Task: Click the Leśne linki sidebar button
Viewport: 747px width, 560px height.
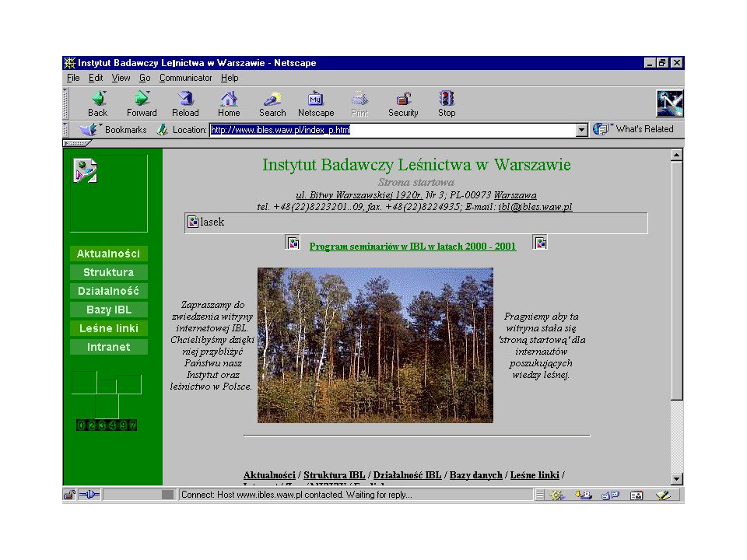Action: click(109, 328)
